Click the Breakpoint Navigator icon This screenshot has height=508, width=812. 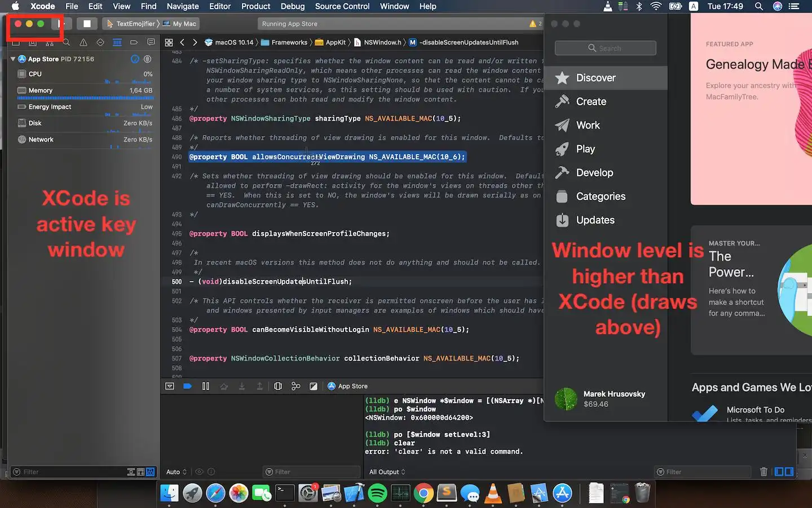tap(135, 42)
